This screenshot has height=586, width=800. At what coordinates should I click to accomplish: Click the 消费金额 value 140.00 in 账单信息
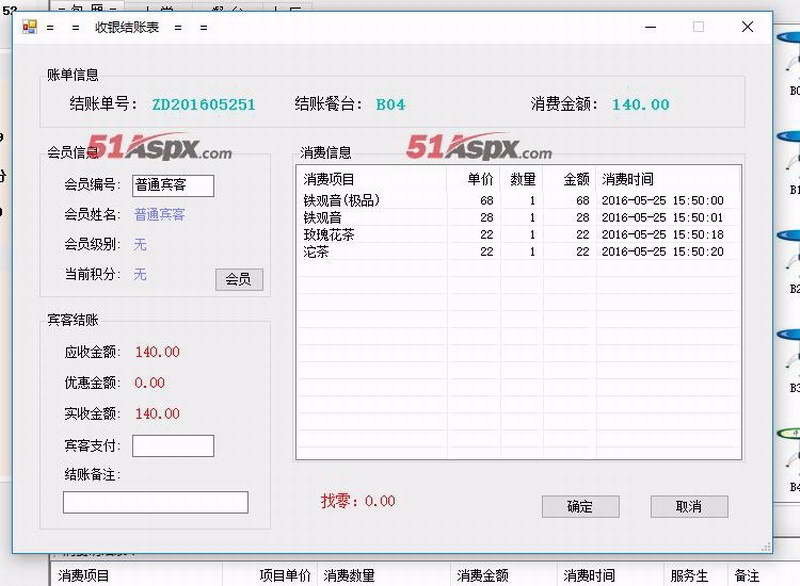pyautogui.click(x=641, y=105)
